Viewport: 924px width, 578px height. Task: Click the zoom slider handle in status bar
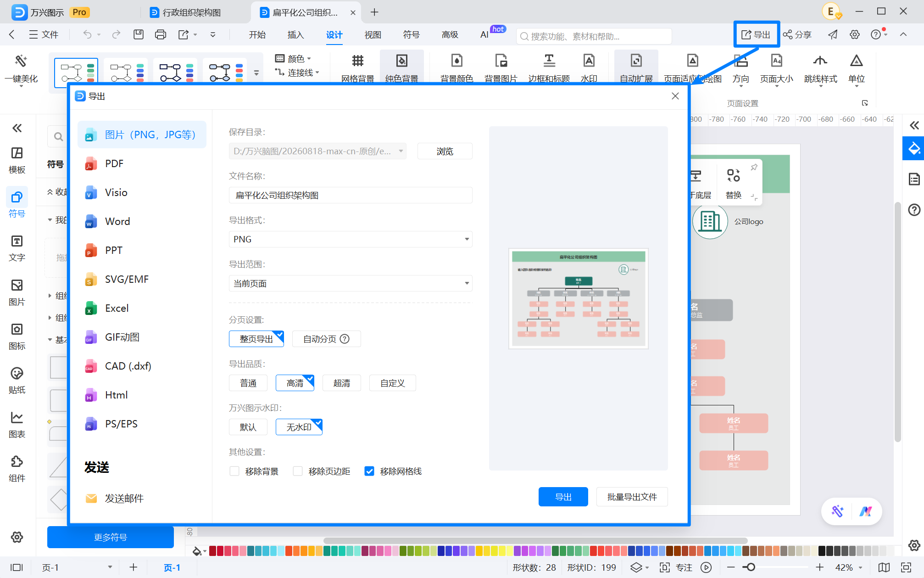pos(751,567)
